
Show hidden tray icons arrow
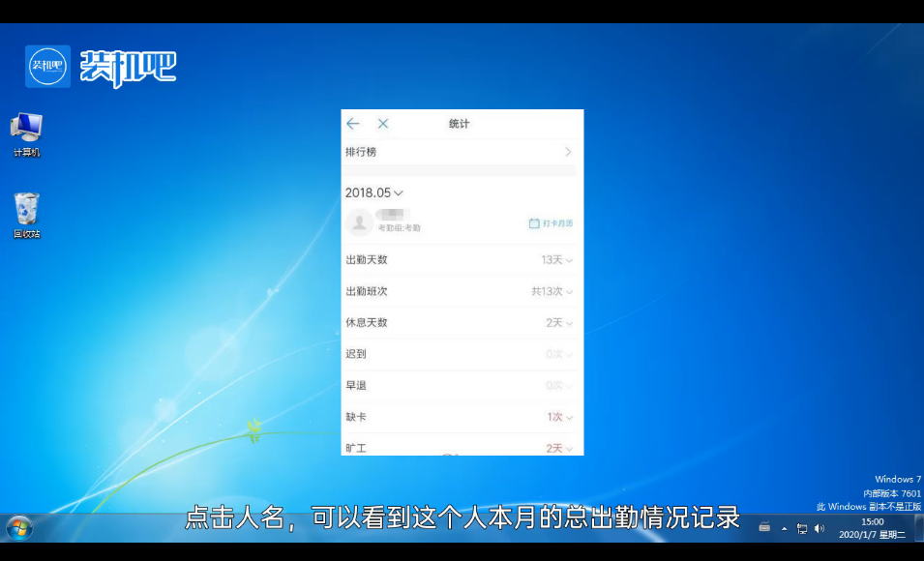point(785,528)
